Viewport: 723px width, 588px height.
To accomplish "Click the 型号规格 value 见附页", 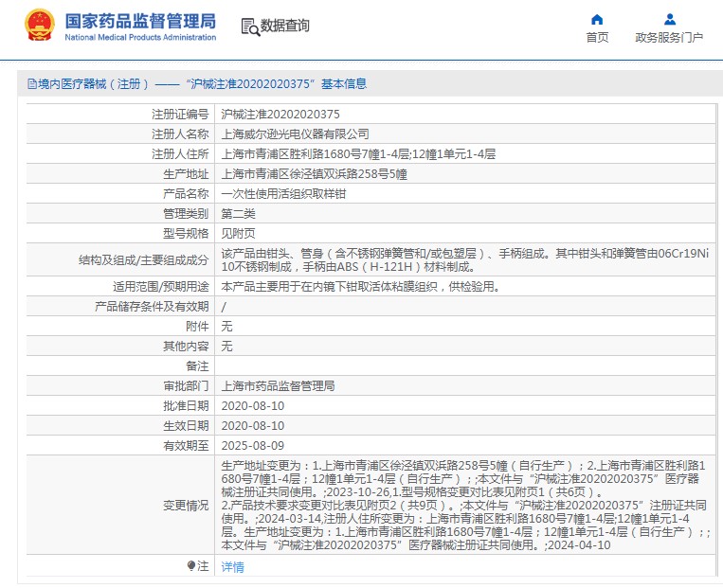I will (x=238, y=233).
